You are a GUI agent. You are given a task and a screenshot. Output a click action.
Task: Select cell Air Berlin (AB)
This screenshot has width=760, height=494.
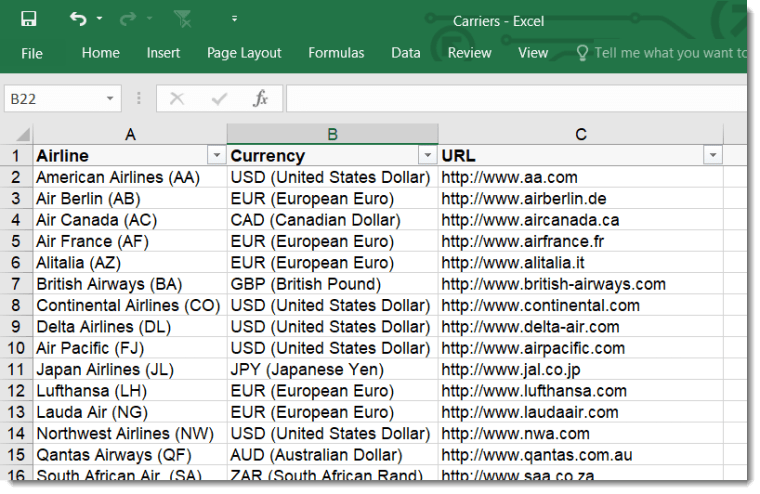tap(130, 198)
